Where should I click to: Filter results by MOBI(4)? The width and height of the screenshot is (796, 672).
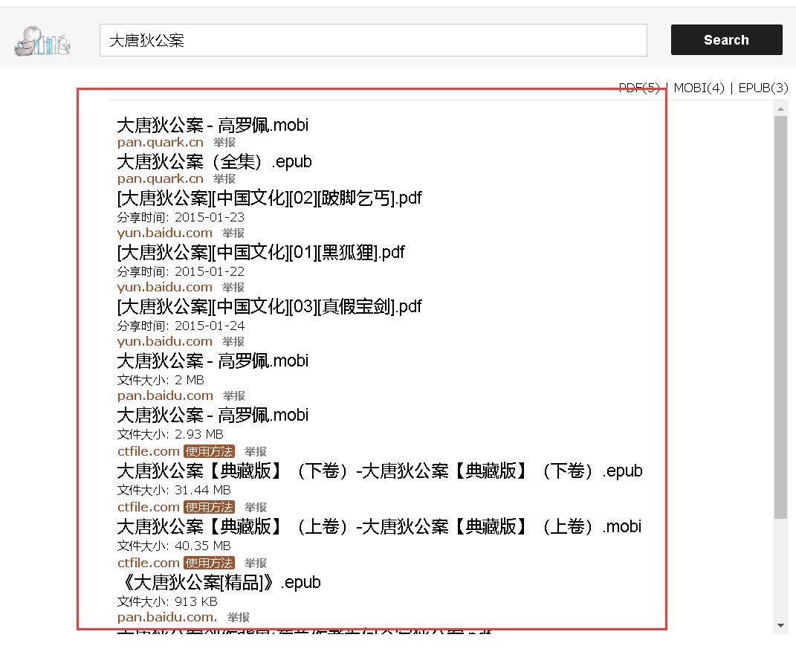698,87
